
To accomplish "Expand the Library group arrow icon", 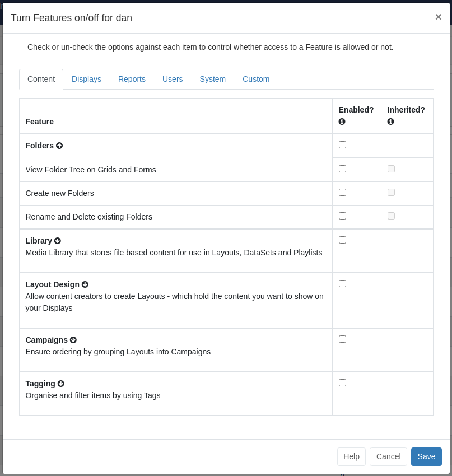I will (58, 241).
